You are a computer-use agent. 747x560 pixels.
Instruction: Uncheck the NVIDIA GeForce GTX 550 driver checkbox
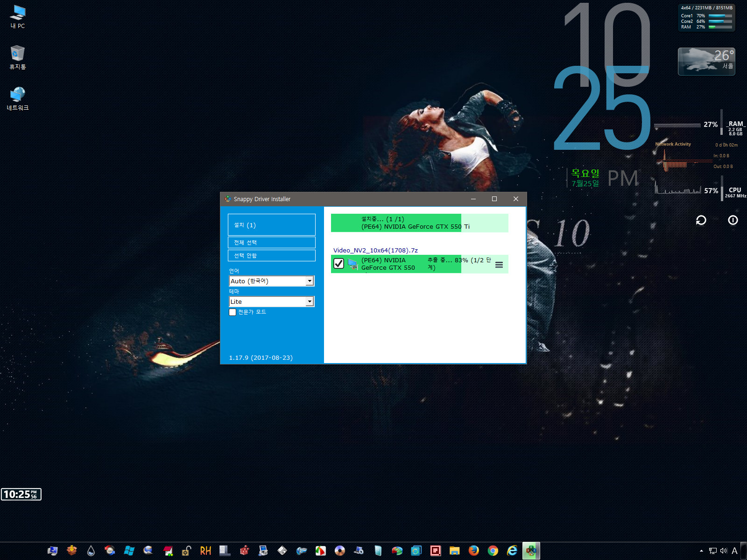(x=339, y=264)
